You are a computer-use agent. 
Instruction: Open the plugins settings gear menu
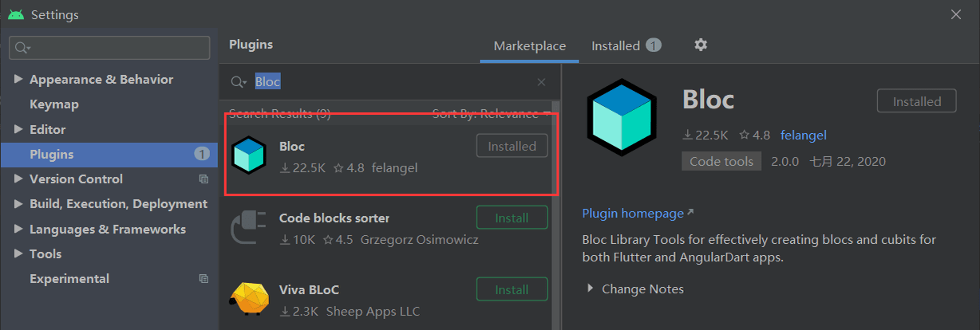[x=701, y=45]
